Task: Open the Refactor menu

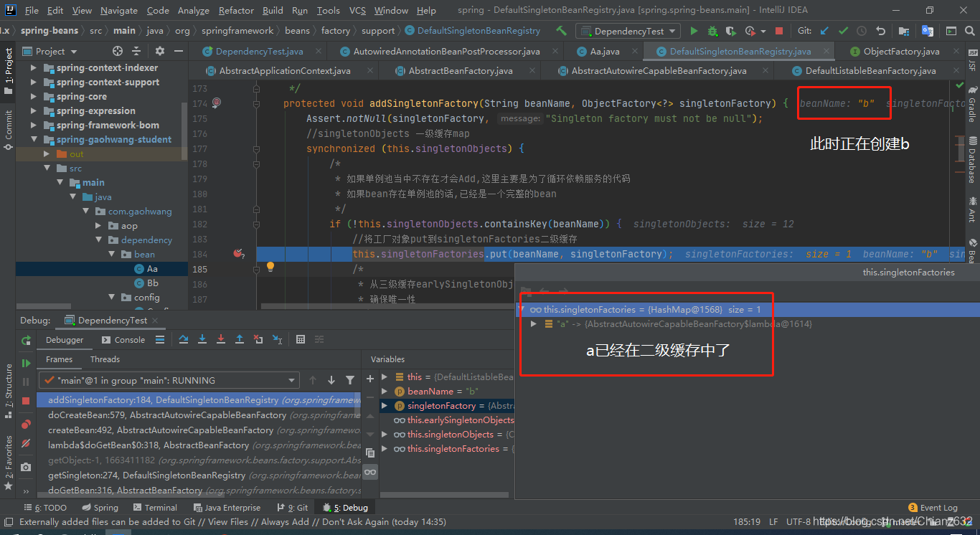Action: click(x=236, y=10)
